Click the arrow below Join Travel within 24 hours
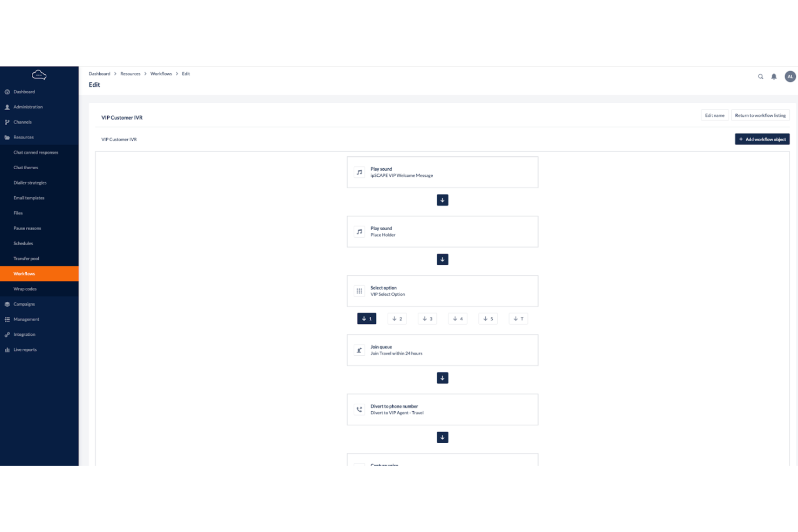Viewport: 798px width, 532px height. pyautogui.click(x=442, y=378)
